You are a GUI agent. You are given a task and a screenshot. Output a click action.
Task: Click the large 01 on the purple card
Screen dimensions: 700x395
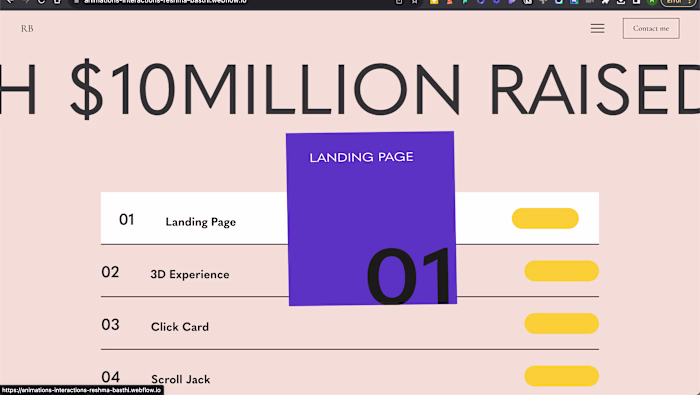[x=408, y=276]
